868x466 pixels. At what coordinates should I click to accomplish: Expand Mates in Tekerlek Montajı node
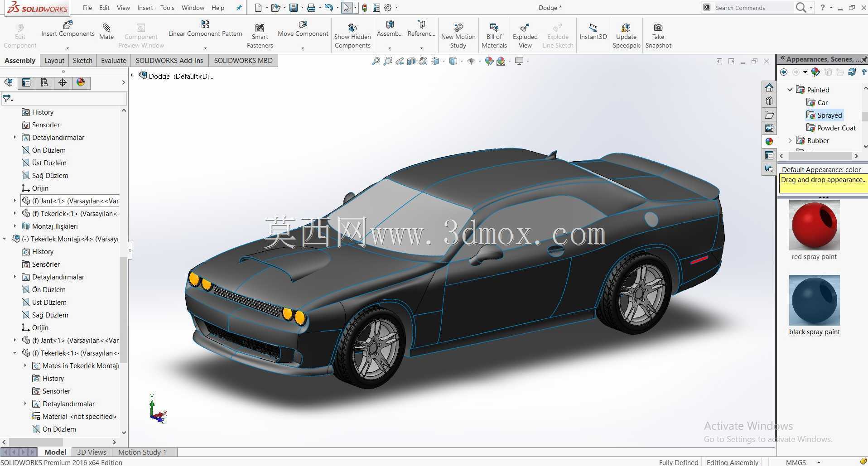tap(25, 365)
